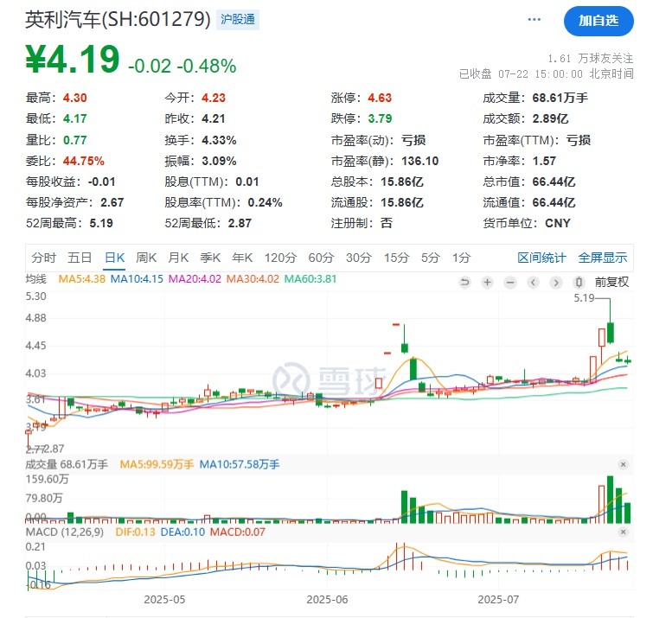The image size is (672, 618).
Task: Select the 日K daily candlestick tab
Action: coord(114,258)
